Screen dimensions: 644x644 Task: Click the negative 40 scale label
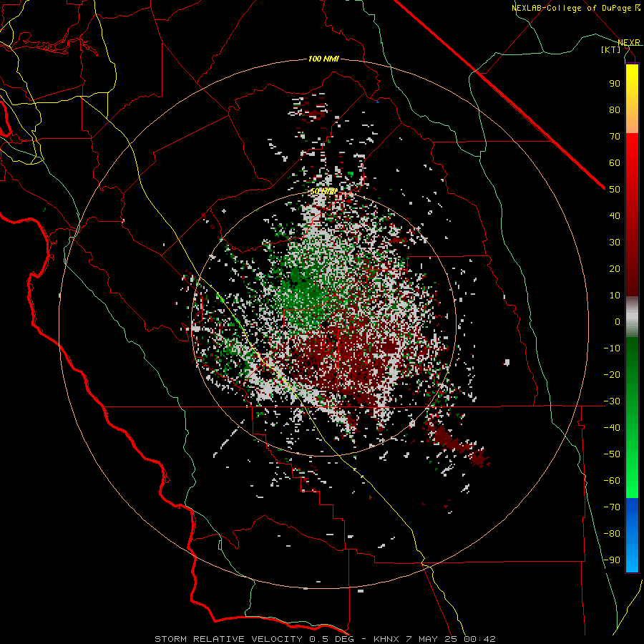click(612, 428)
